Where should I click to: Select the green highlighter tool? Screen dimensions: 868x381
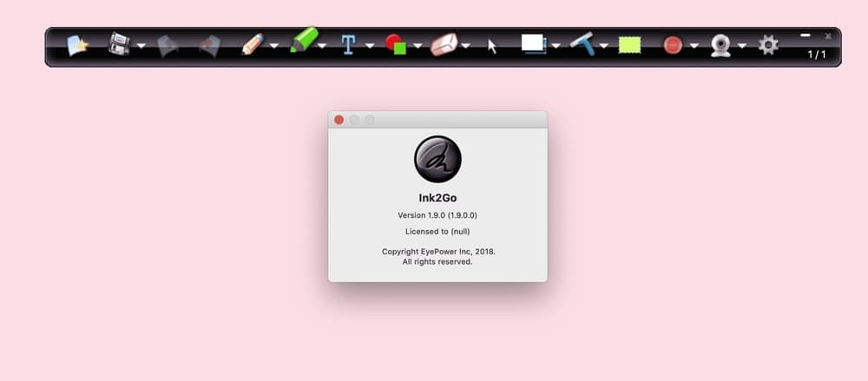[304, 40]
